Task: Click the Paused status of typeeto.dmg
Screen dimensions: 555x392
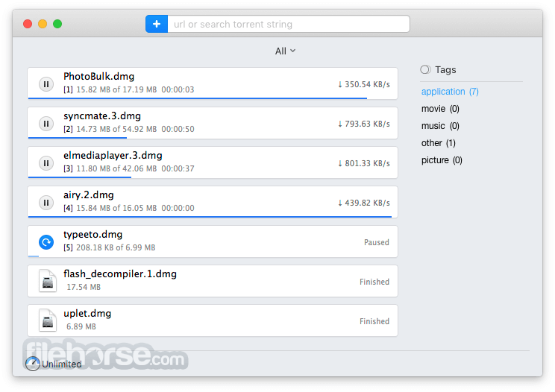Action: (x=377, y=242)
